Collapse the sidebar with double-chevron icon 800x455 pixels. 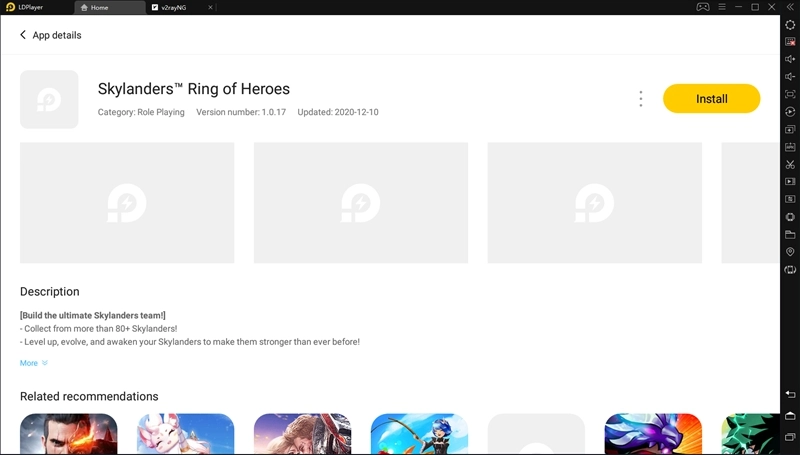pos(790,7)
